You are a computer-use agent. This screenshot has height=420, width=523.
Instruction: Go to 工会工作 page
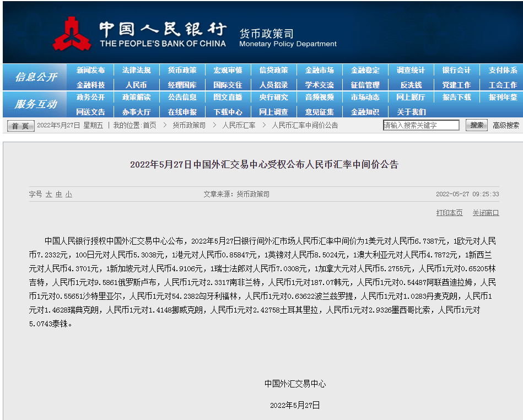[x=503, y=85]
